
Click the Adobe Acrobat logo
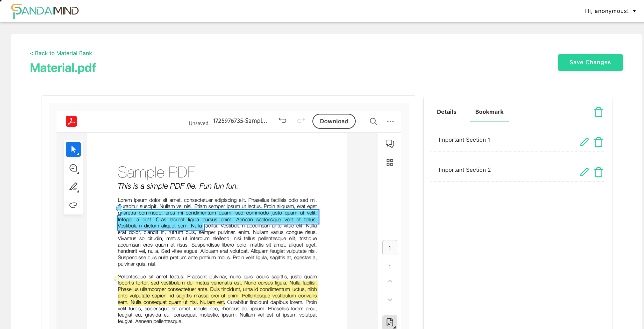click(x=71, y=121)
